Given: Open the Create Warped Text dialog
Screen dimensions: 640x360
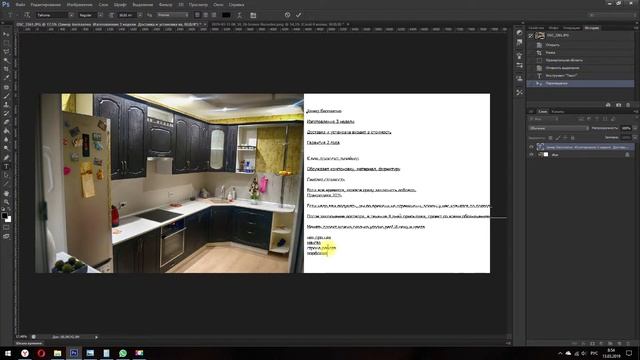Looking at the screenshot, I should tap(240, 15).
